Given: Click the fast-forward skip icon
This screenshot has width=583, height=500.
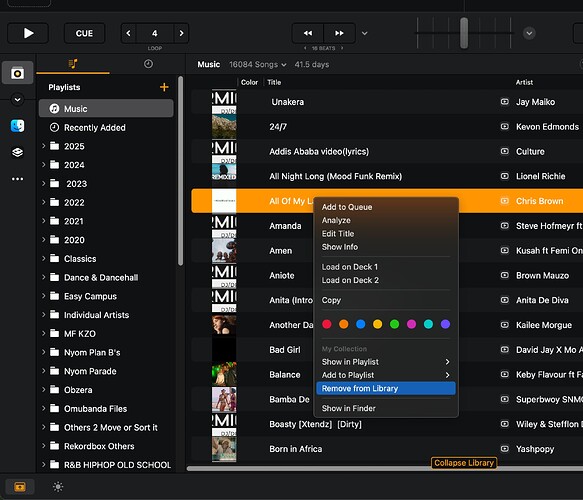Looking at the screenshot, I should tap(339, 33).
